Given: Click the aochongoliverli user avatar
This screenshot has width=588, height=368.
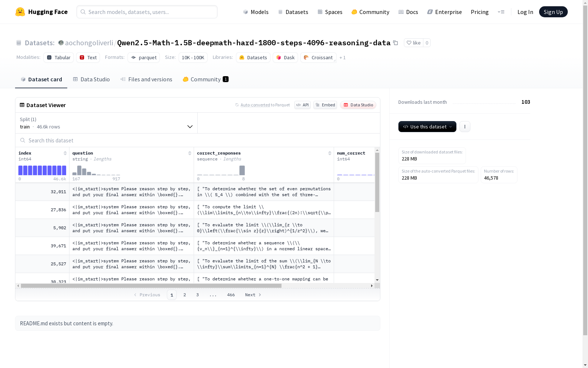Looking at the screenshot, I should tap(61, 43).
